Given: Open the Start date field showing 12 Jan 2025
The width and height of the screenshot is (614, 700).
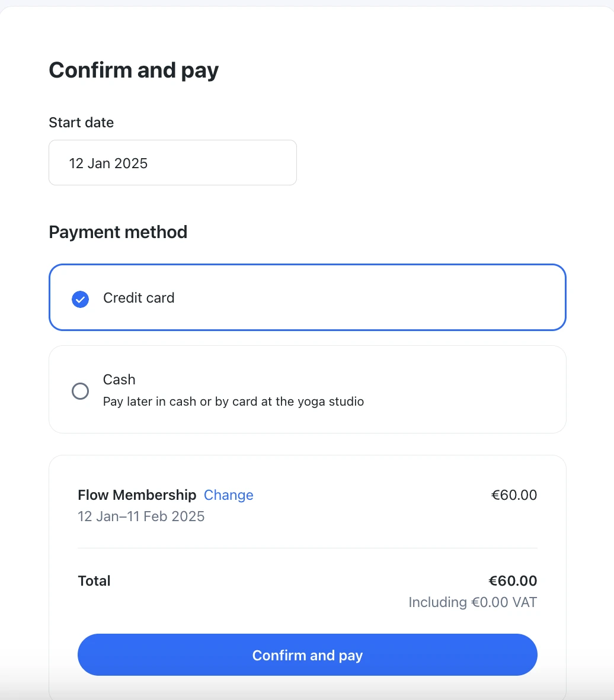Looking at the screenshot, I should (x=172, y=163).
